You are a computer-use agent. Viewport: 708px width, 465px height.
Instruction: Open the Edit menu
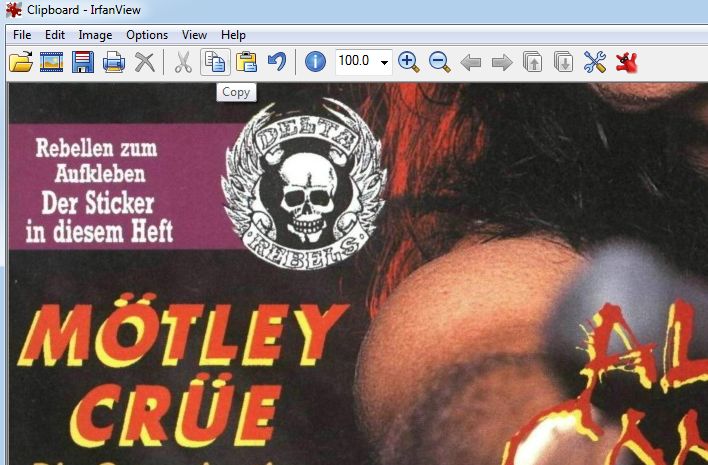point(55,35)
